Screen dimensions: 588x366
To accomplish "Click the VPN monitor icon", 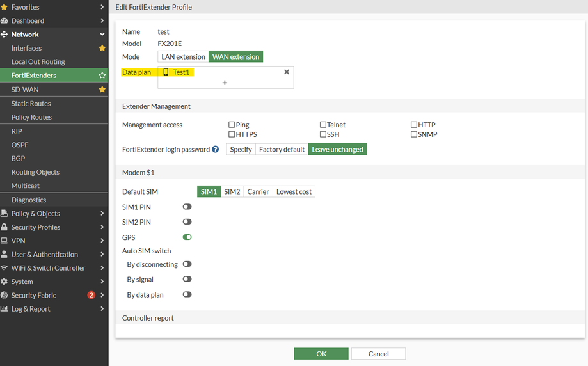I will (4, 241).
